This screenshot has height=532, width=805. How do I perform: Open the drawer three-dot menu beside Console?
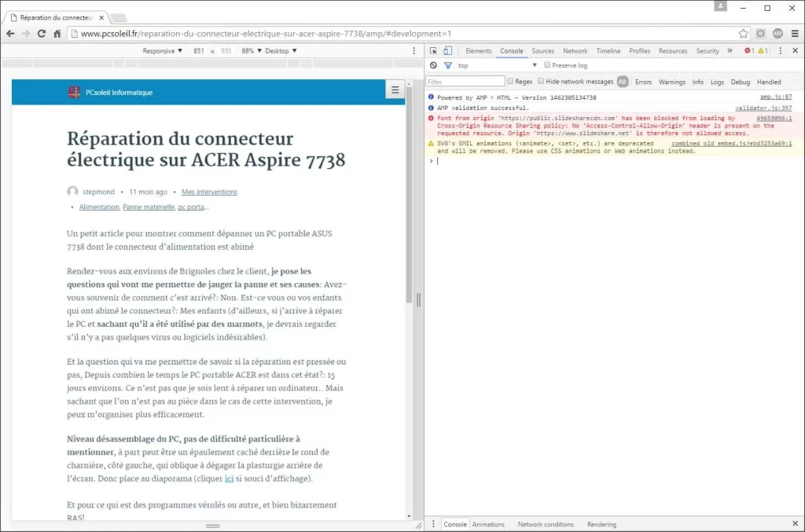click(433, 524)
